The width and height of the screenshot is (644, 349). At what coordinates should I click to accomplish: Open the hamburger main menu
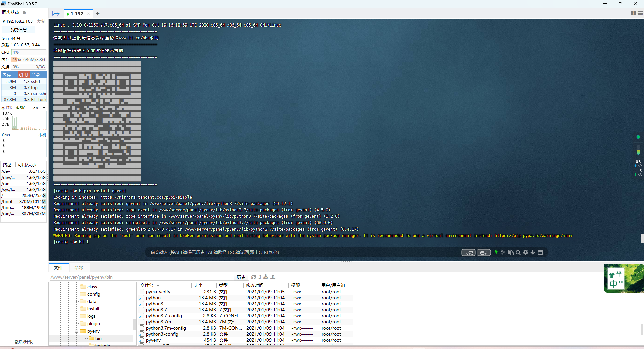coord(640,13)
